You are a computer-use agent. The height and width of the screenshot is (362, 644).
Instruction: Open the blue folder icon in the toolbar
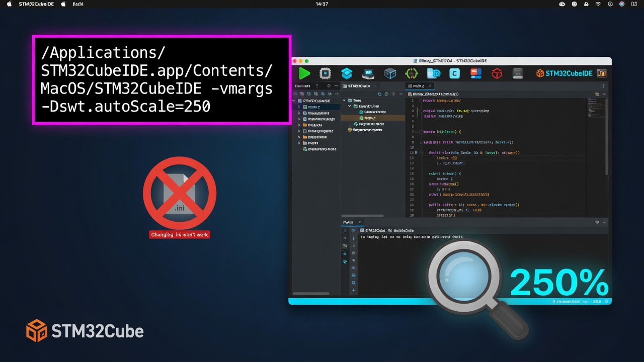pos(433,73)
